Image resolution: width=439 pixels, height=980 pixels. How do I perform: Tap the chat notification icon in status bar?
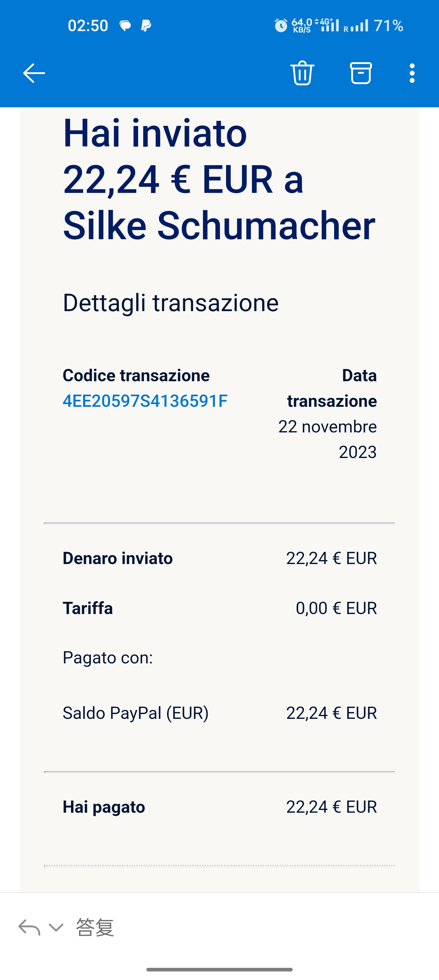point(125,26)
